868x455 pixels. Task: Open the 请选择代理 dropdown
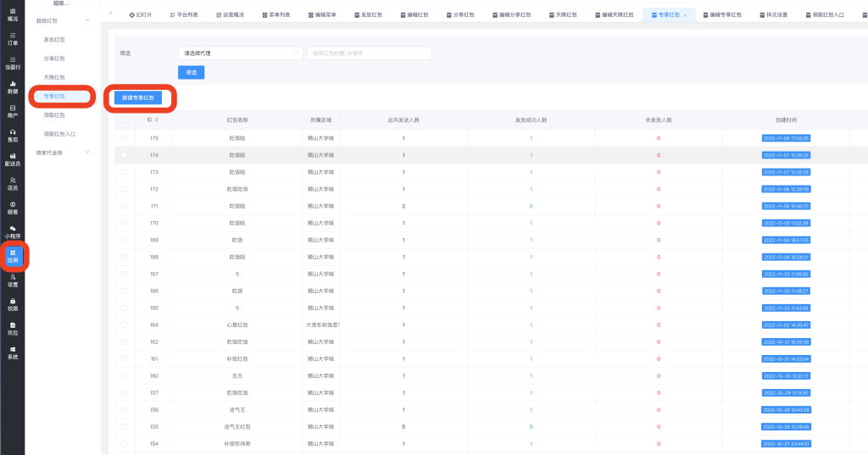pos(240,53)
